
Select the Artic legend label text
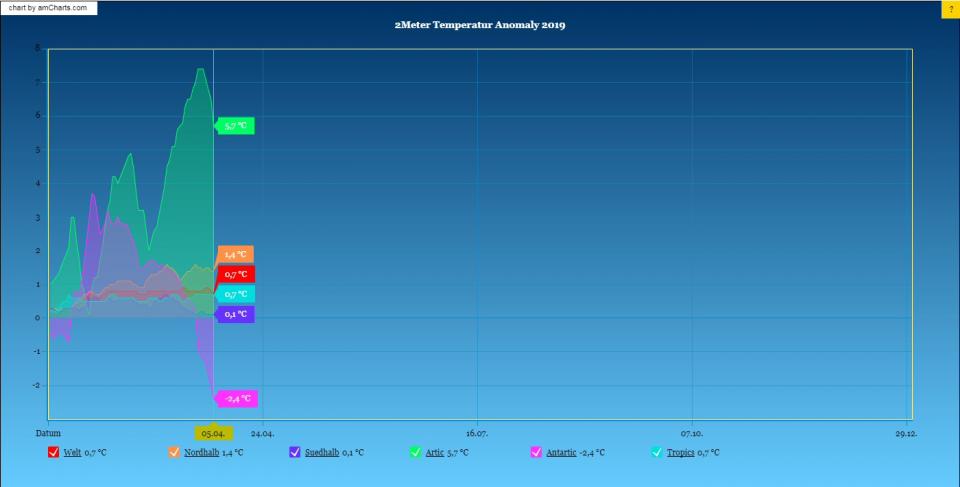pos(434,453)
